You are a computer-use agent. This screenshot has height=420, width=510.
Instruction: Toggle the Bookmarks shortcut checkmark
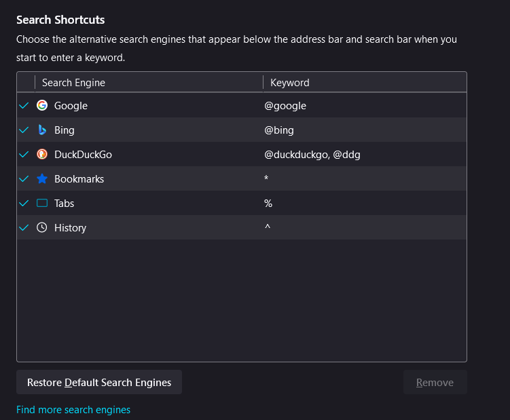[24, 179]
